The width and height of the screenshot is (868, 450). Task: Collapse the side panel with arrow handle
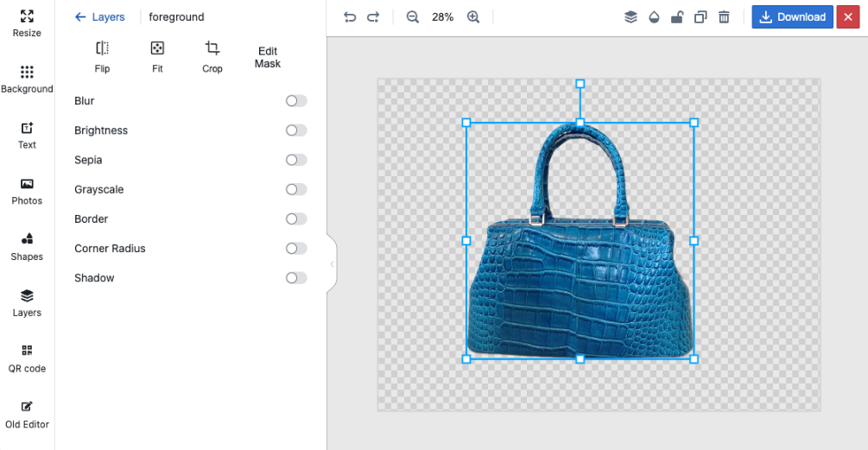click(332, 264)
